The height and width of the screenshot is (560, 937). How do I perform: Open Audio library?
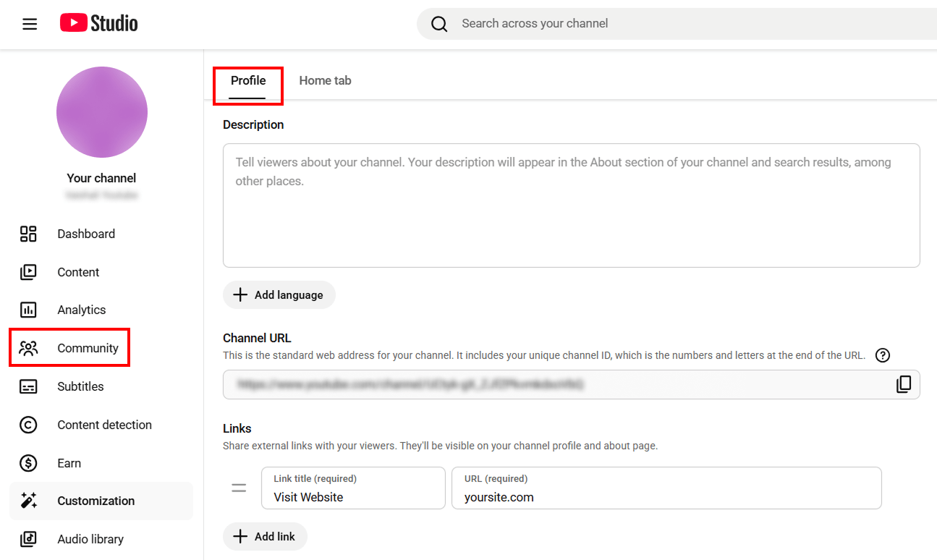click(90, 539)
